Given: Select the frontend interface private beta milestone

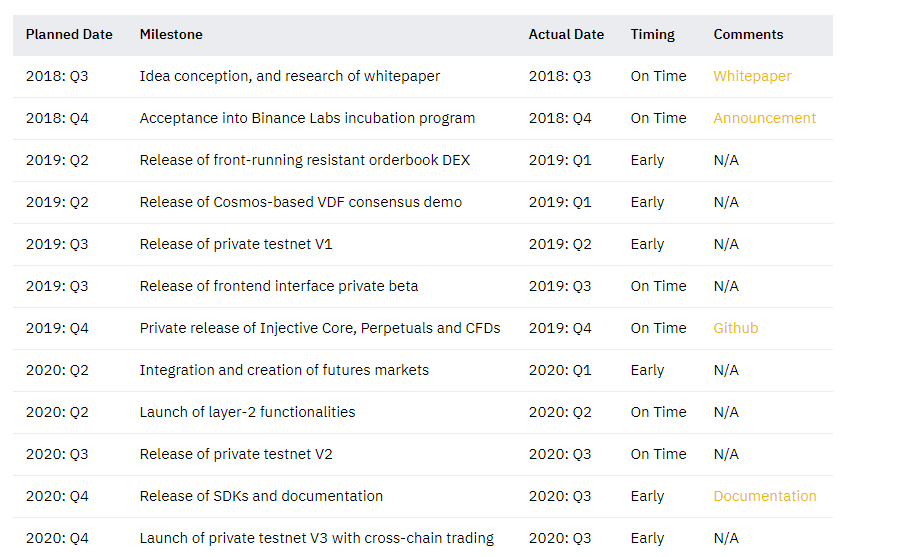Looking at the screenshot, I should [279, 286].
